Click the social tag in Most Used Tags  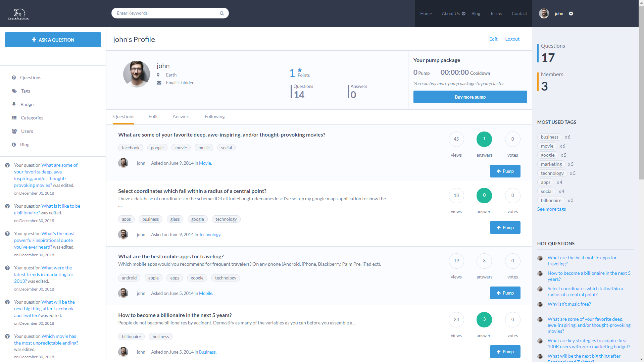pyautogui.click(x=546, y=191)
